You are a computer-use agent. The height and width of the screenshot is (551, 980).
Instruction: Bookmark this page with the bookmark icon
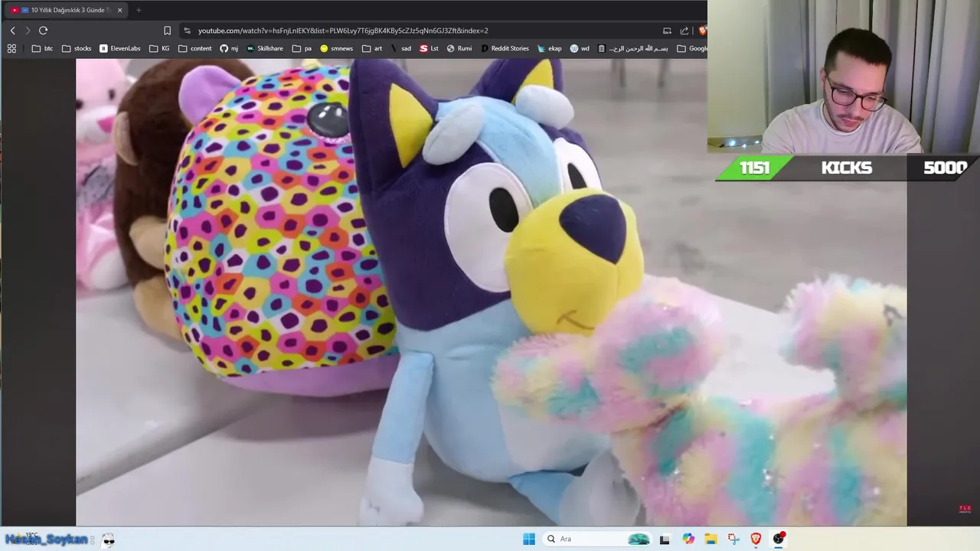coord(167,31)
